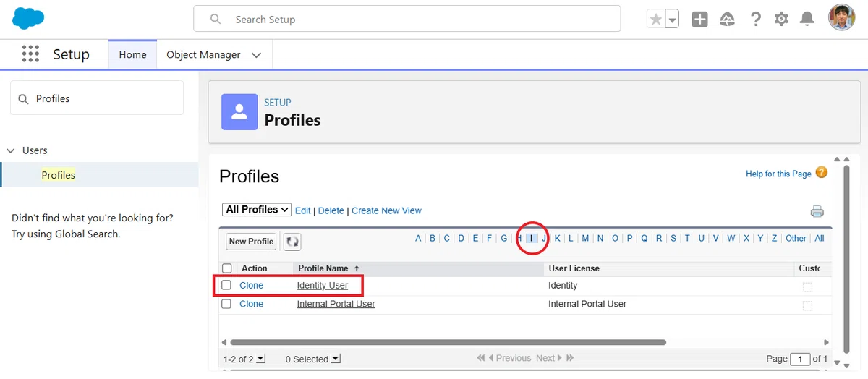Tick the select-all header checkbox
The width and height of the screenshot is (868, 379).
click(227, 268)
